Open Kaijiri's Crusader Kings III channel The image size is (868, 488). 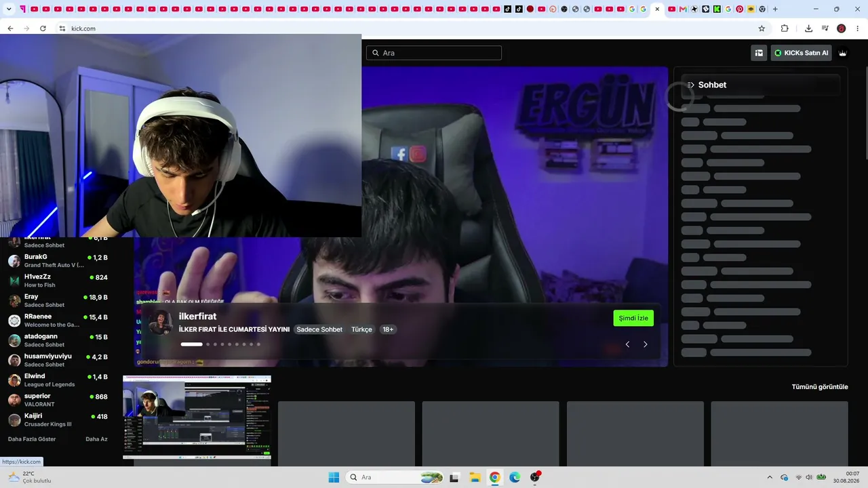click(58, 420)
